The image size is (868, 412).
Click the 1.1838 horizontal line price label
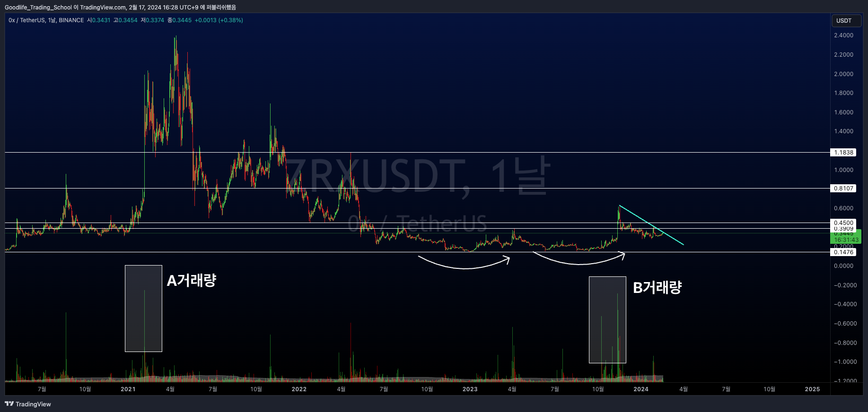click(x=843, y=153)
